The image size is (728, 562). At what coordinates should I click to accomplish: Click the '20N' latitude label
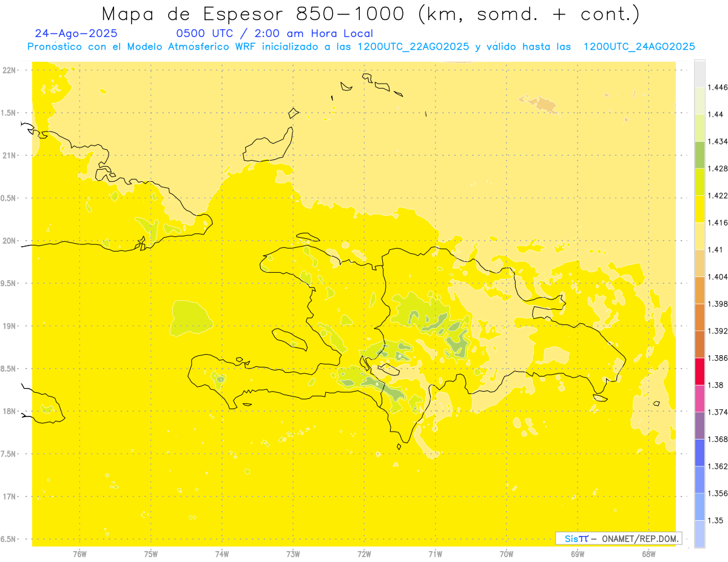tap(10, 241)
